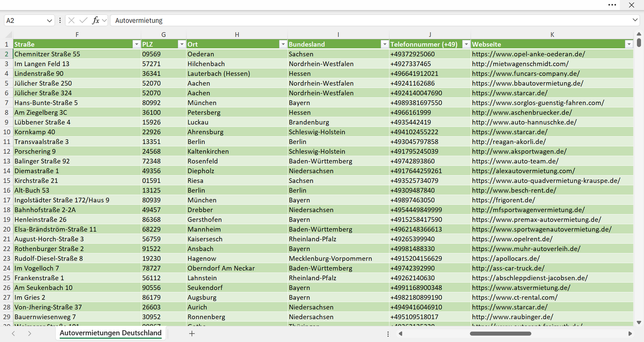Close the workbook window
644x342 pixels.
[x=631, y=5]
